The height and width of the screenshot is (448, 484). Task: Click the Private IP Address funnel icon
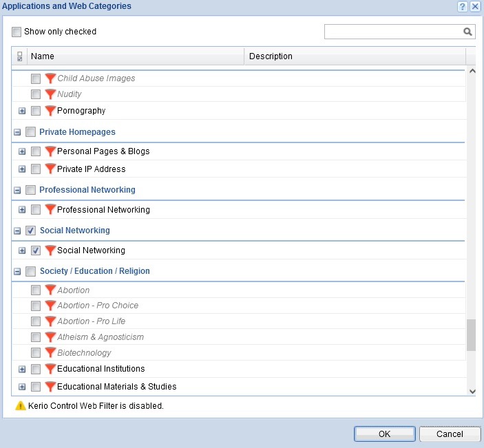pyautogui.click(x=50, y=169)
